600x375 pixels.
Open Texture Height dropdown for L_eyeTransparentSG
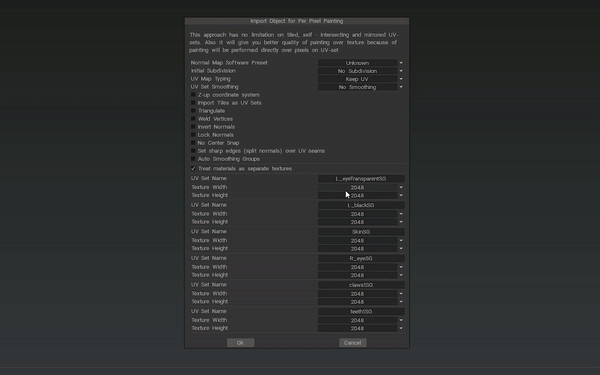click(x=361, y=196)
